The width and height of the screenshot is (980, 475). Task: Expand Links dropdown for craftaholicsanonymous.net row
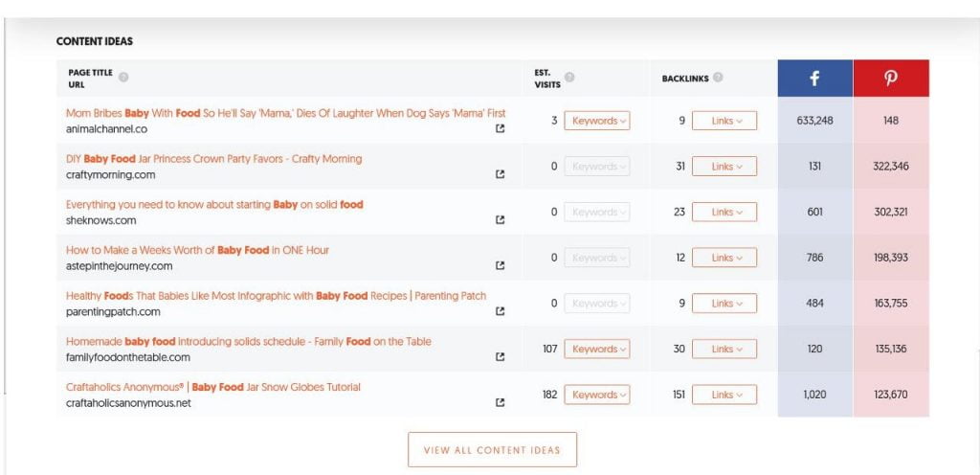point(724,395)
